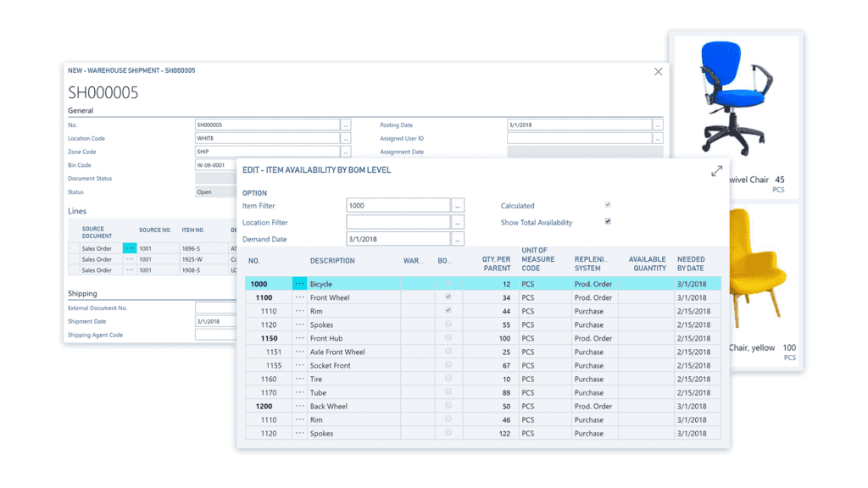Toggle Show Total Availability checkbox
Image resolution: width=868 pixels, height=488 pixels.
click(x=608, y=221)
